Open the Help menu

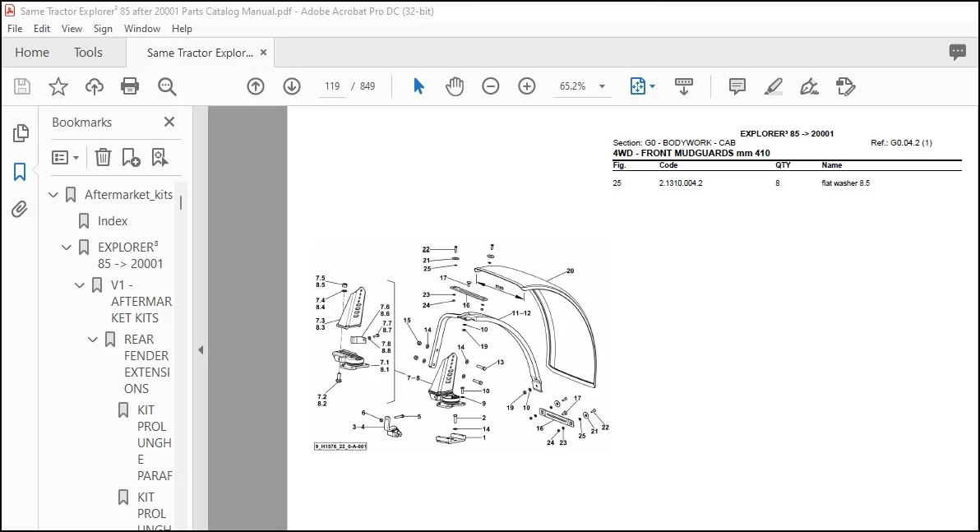(x=182, y=29)
